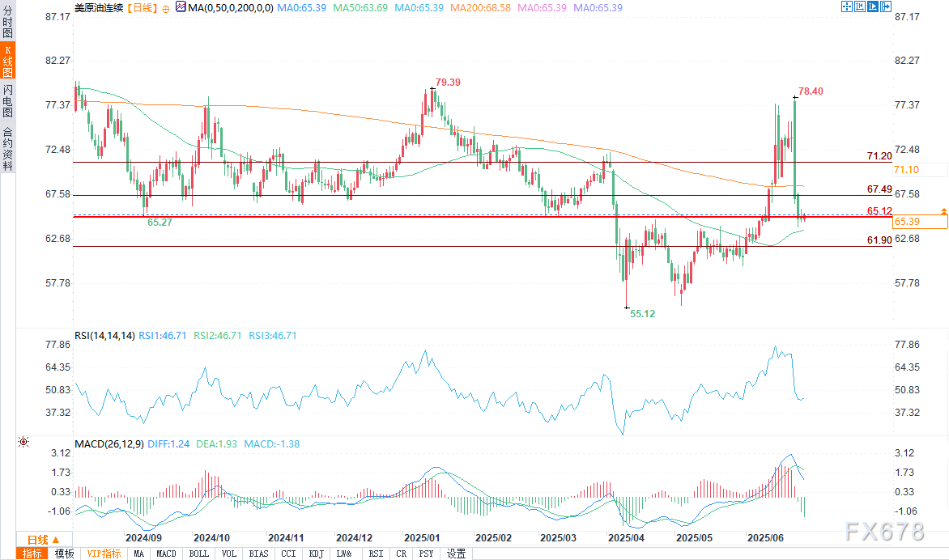This screenshot has height=560, width=949.
Task: Pick the PSY indicator in bottom bar
Action: click(x=426, y=554)
